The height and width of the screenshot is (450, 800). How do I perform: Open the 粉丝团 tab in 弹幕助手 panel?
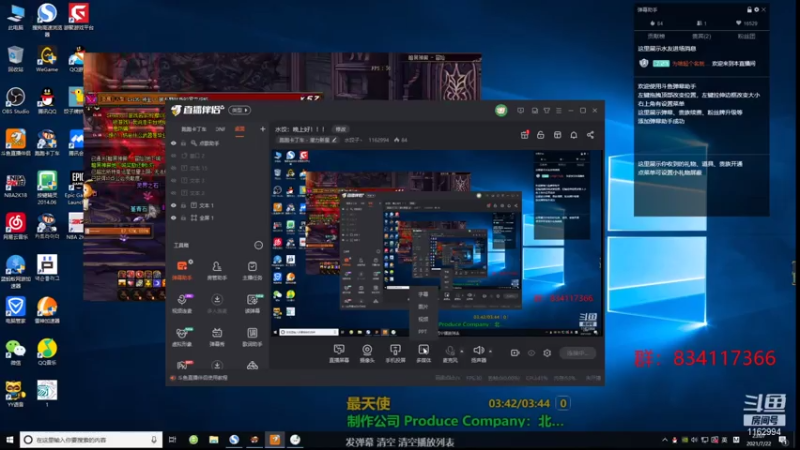click(x=746, y=36)
